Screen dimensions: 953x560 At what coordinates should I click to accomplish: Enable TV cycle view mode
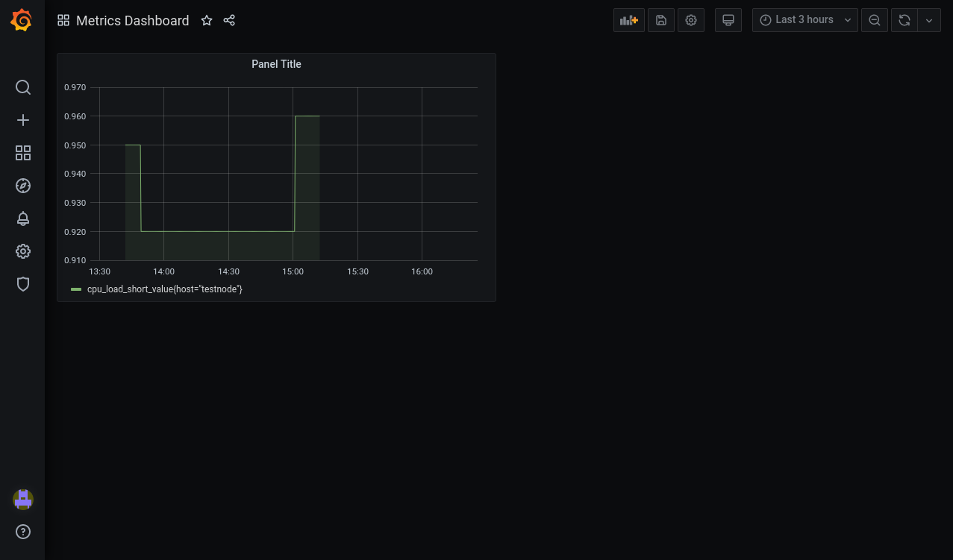click(x=728, y=20)
